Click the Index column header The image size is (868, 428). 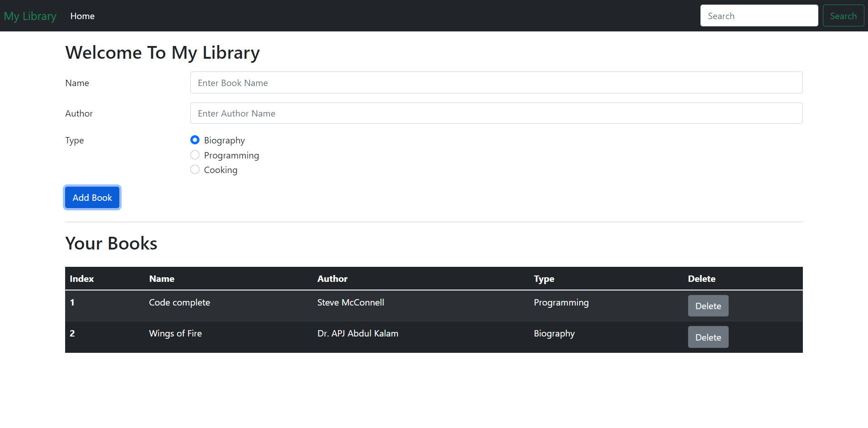tap(82, 278)
